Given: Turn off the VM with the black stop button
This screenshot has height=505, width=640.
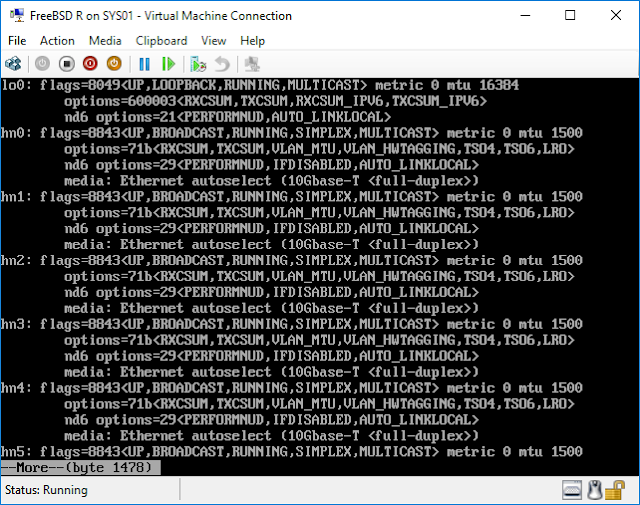Looking at the screenshot, I should pyautogui.click(x=66, y=64).
